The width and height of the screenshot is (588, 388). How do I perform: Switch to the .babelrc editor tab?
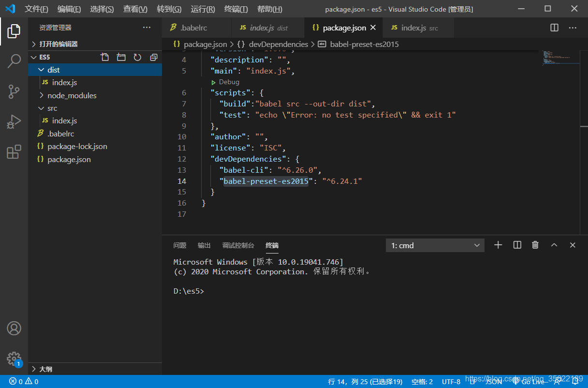coord(197,28)
